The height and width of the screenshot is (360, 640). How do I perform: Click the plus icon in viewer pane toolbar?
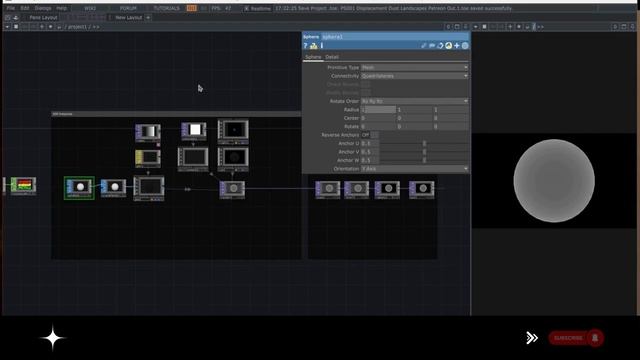pos(510,27)
